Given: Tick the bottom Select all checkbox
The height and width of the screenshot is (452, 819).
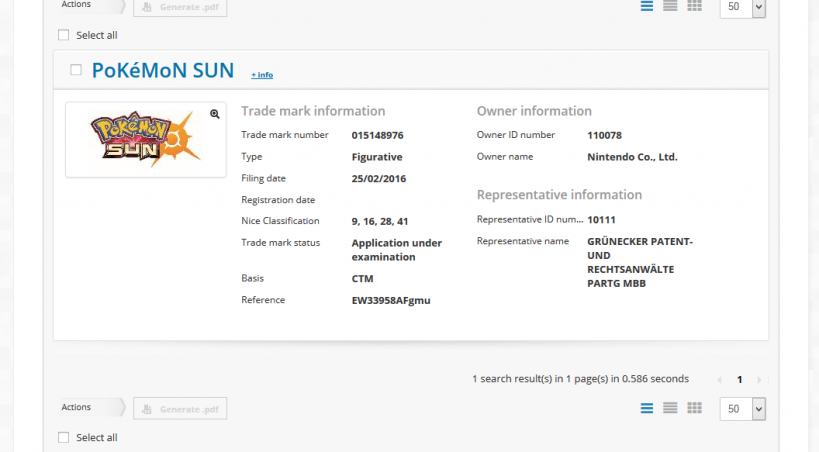Looking at the screenshot, I should [x=64, y=437].
